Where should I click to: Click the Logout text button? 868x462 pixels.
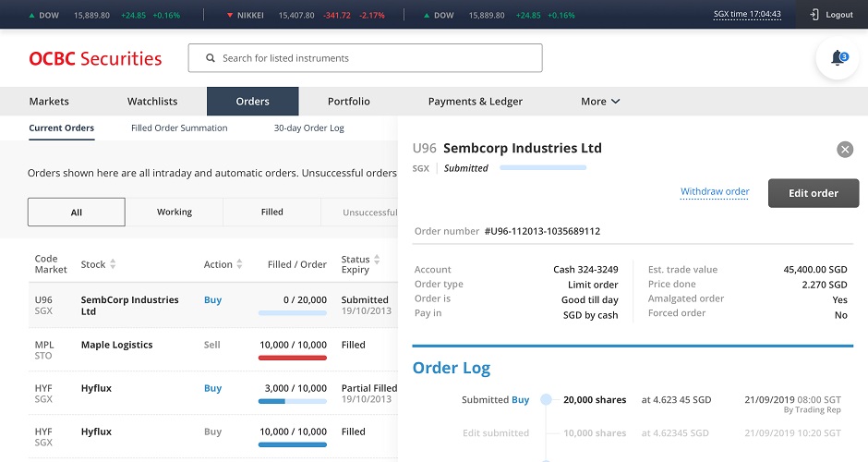(839, 15)
